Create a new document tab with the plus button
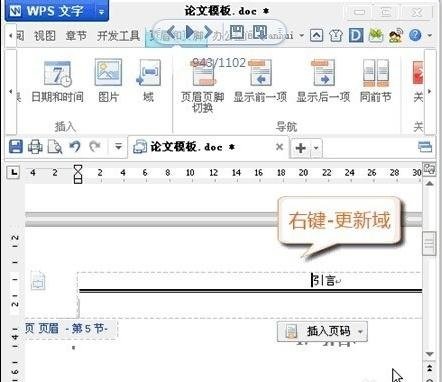 tap(301, 147)
